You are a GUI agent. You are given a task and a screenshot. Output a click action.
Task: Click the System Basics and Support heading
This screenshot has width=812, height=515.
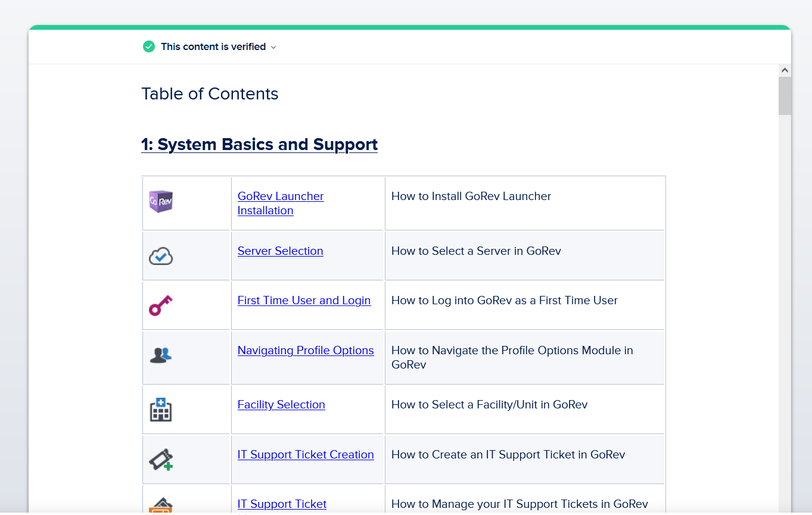pos(259,145)
